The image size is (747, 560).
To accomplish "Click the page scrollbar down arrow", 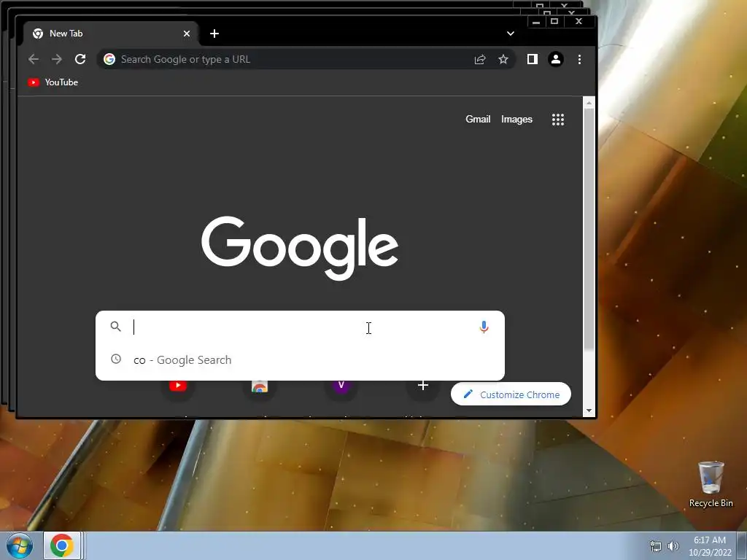I will pos(589,411).
